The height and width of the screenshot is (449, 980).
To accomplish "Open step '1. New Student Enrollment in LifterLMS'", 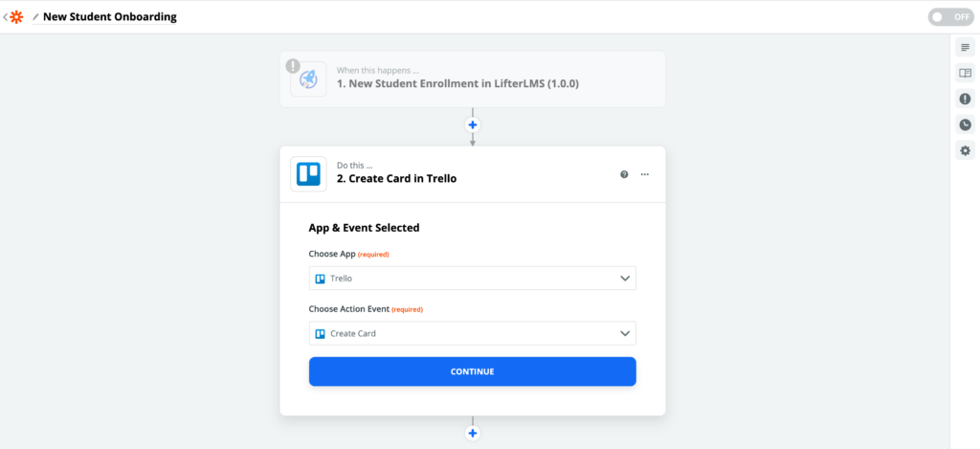I will click(x=473, y=79).
